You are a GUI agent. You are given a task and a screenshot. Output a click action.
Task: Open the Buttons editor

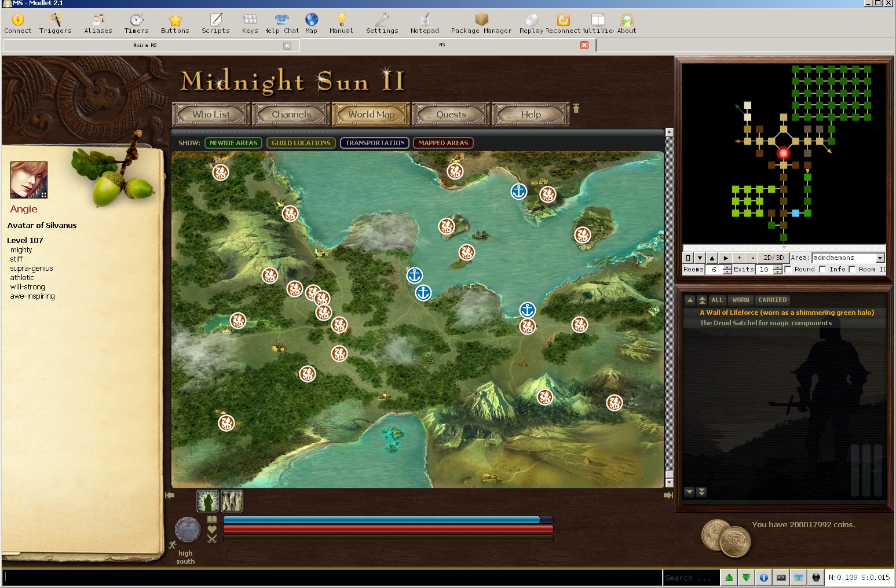pyautogui.click(x=175, y=24)
